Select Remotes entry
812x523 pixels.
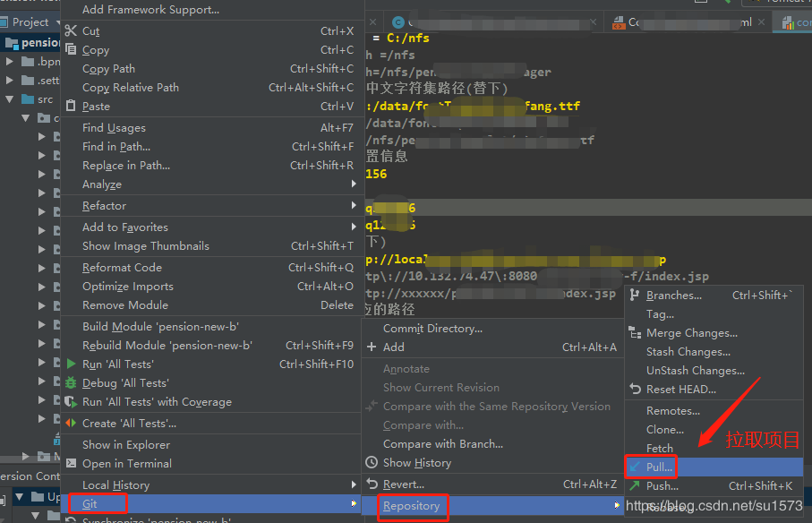714,411
